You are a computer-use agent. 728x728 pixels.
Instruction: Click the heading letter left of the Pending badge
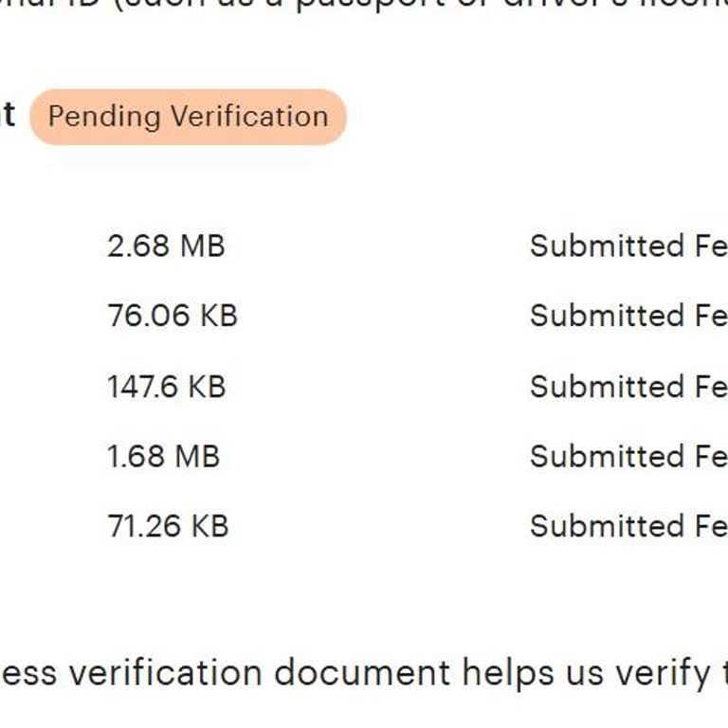8,116
